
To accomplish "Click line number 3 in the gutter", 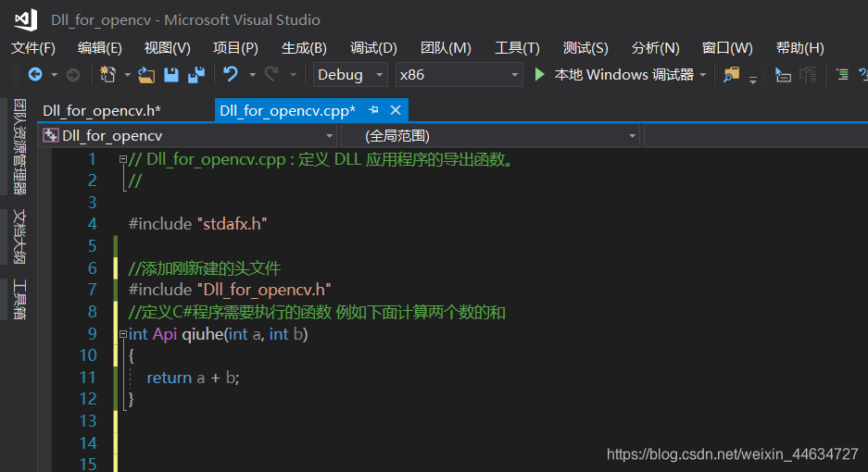I will coord(93,203).
